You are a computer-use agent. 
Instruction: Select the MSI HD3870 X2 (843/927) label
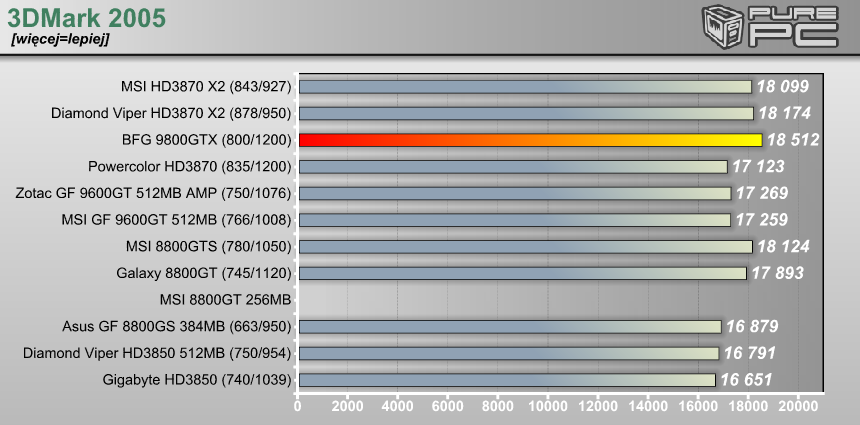[x=206, y=87]
